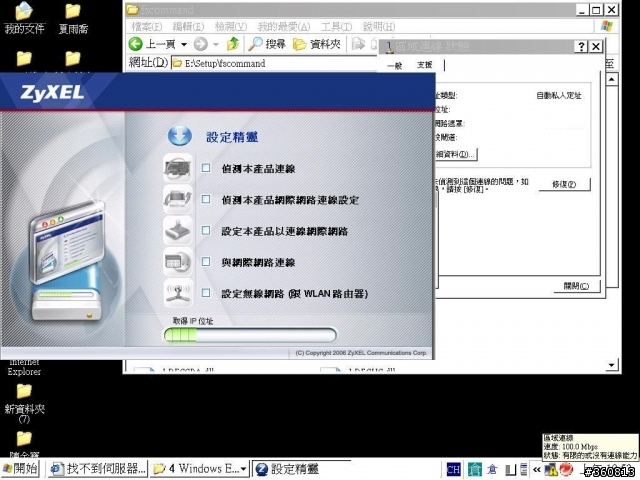The width and height of the screenshot is (640, 480).
Task: Expand the 4 Windows Explorer taskbar group
Action: tap(200, 469)
